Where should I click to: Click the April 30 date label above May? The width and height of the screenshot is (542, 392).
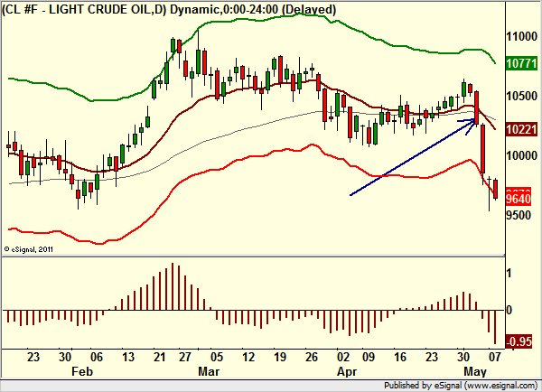463,357
